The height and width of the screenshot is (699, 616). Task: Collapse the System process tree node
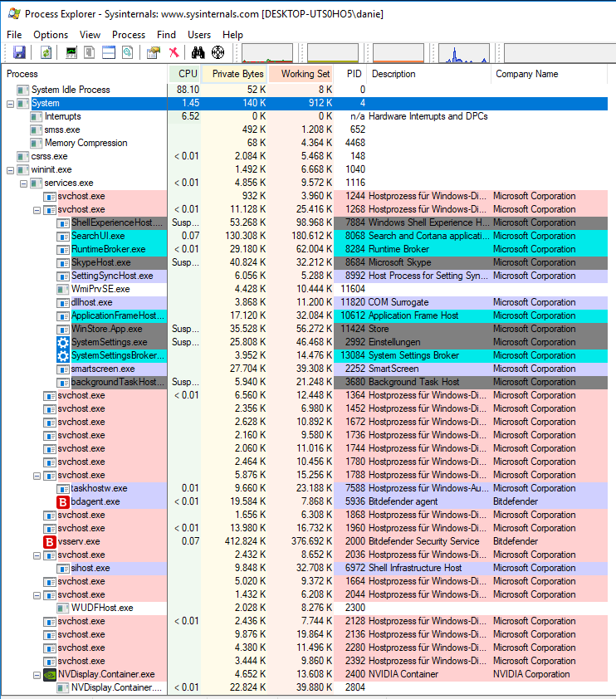click(x=10, y=104)
